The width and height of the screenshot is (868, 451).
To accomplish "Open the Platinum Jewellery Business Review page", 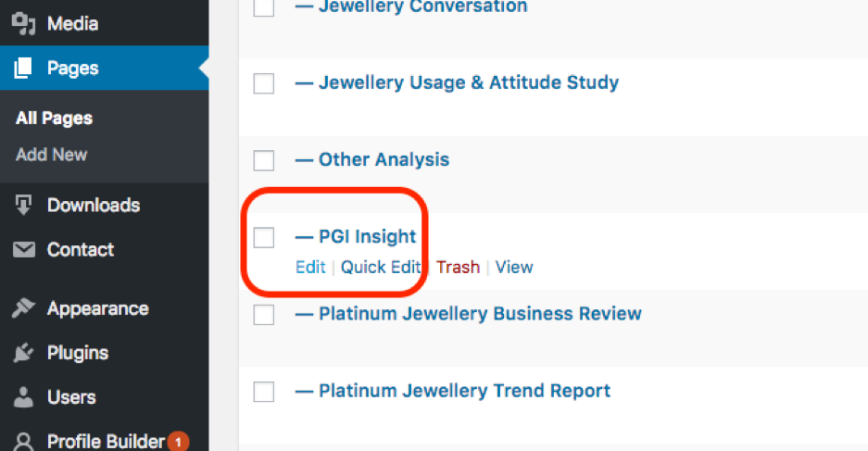I will pyautogui.click(x=479, y=314).
